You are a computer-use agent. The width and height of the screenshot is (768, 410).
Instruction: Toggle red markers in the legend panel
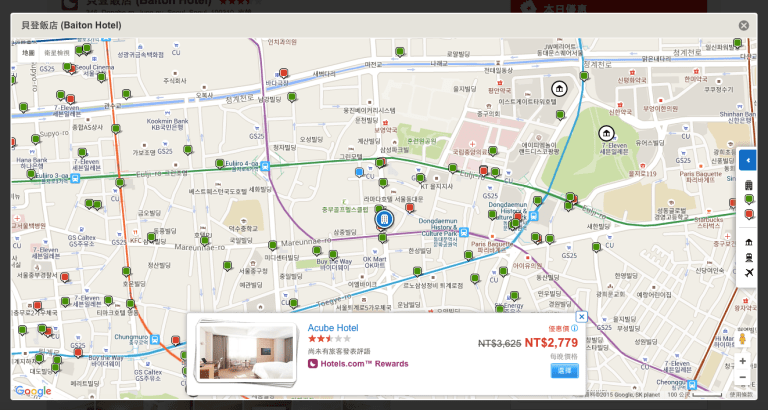[x=748, y=215]
